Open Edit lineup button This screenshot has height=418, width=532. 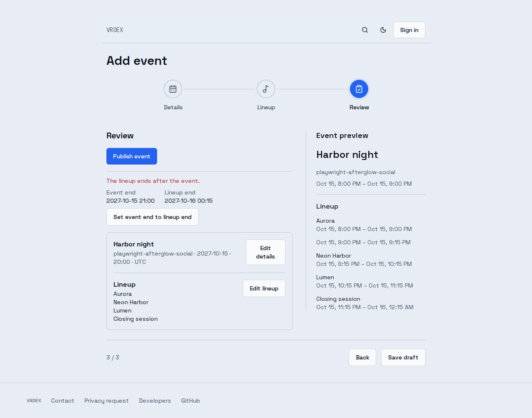(264, 288)
